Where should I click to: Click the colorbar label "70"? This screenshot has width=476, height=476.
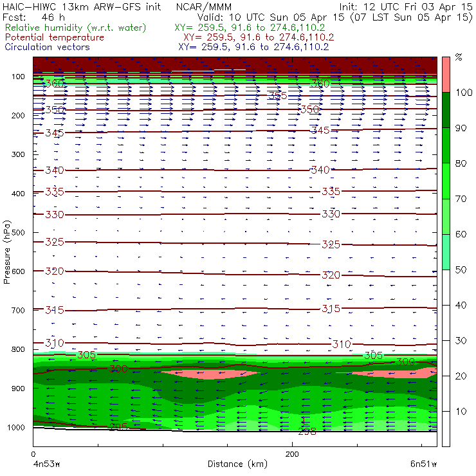coord(461,199)
